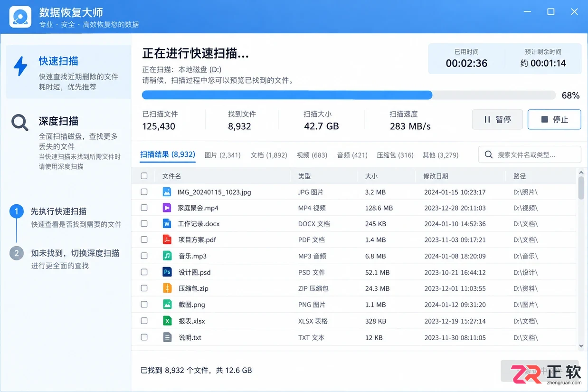The width and height of the screenshot is (588, 392).
Task: Click the file name 项目方案.pdf
Action: click(x=197, y=239)
